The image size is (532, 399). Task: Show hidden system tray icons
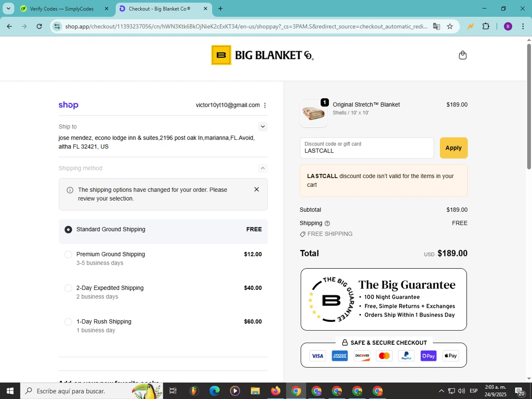(x=441, y=391)
